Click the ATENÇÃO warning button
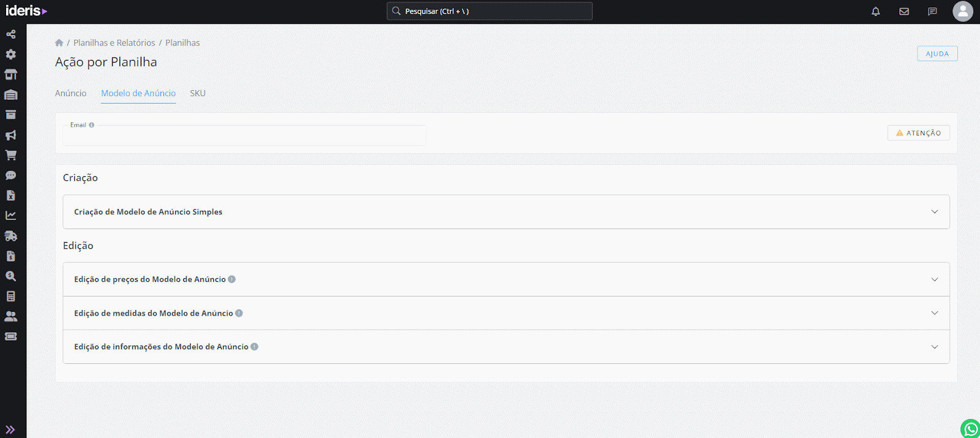Image resolution: width=980 pixels, height=438 pixels. tap(918, 133)
